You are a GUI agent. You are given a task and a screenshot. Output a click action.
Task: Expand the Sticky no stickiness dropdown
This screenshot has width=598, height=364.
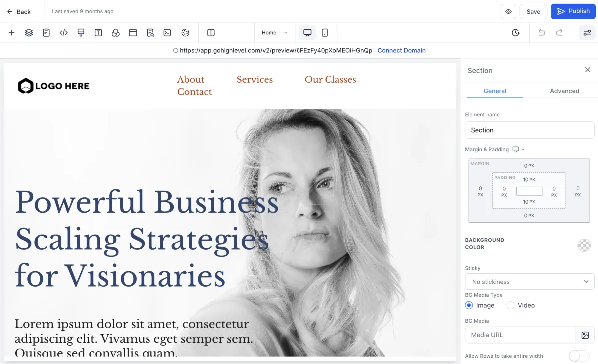click(x=529, y=281)
